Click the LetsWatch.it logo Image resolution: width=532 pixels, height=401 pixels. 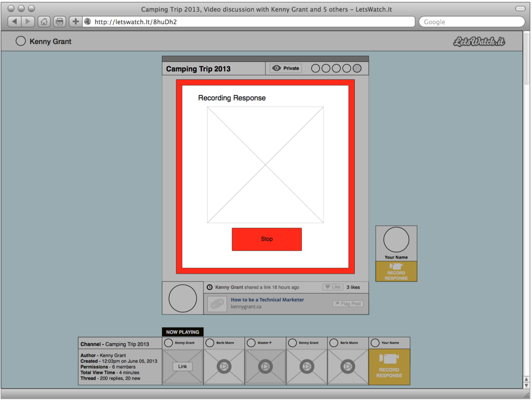(479, 42)
